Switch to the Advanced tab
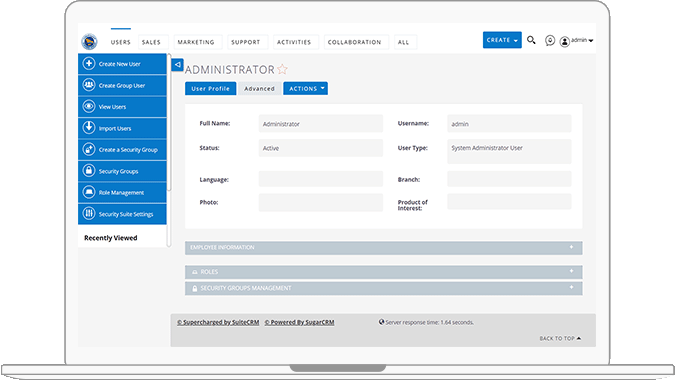The height and width of the screenshot is (380, 675). coord(259,88)
